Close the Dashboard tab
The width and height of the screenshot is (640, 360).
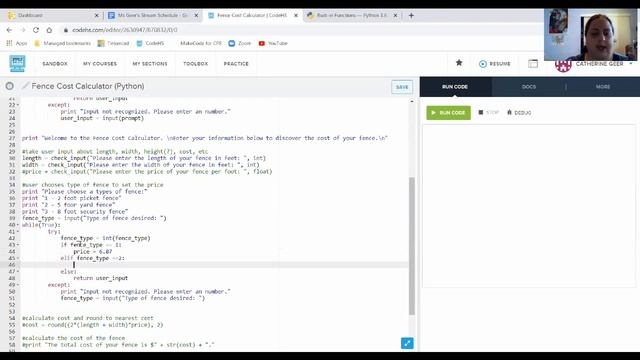click(97, 16)
